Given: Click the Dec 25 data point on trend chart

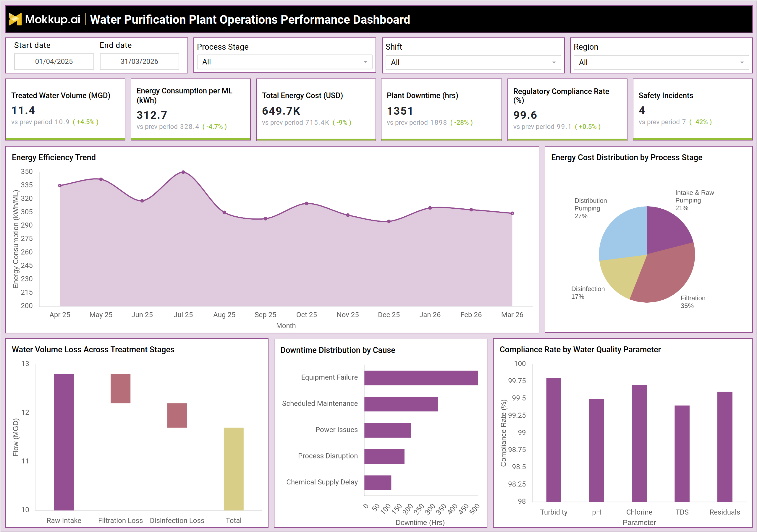Looking at the screenshot, I should click(389, 221).
